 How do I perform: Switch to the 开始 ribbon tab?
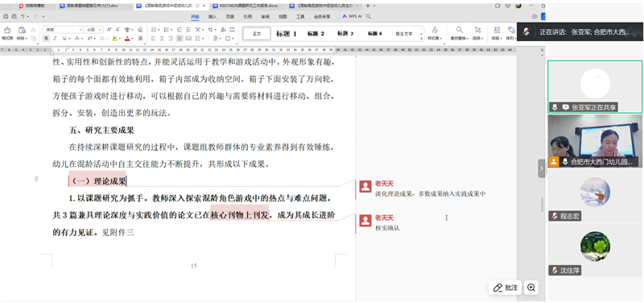[195, 17]
